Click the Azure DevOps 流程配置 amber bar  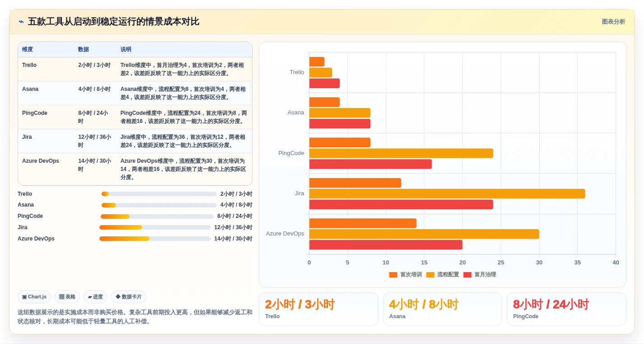(424, 234)
